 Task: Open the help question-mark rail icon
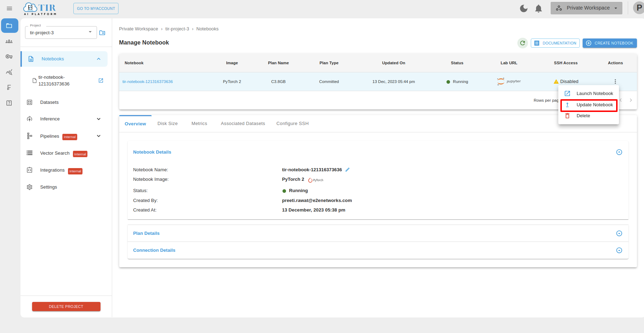pos(9,103)
